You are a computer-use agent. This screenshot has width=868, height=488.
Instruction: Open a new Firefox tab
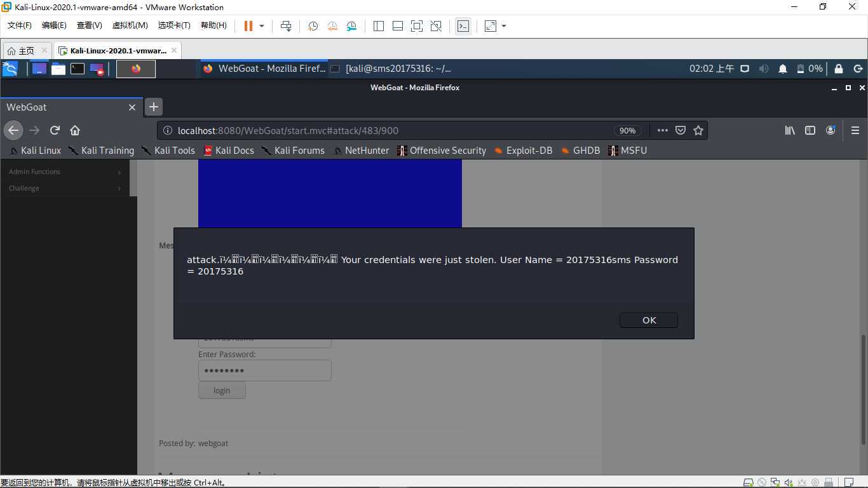click(x=154, y=107)
